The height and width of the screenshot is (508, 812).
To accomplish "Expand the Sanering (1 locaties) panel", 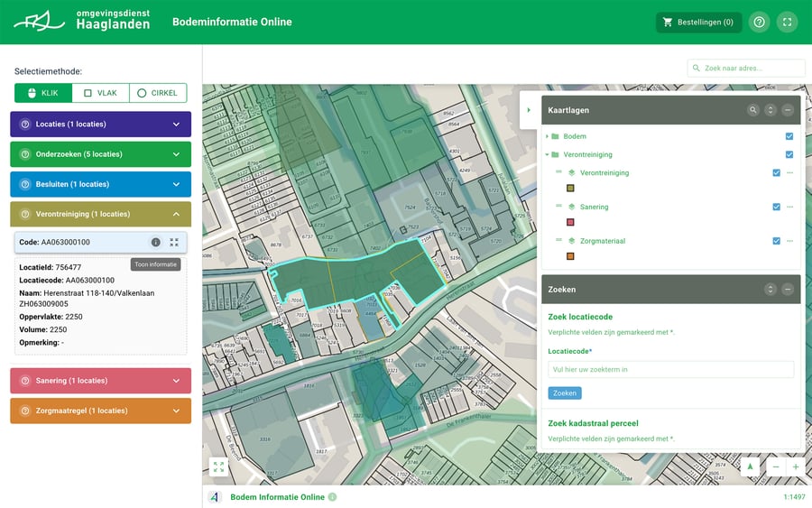I will click(100, 381).
